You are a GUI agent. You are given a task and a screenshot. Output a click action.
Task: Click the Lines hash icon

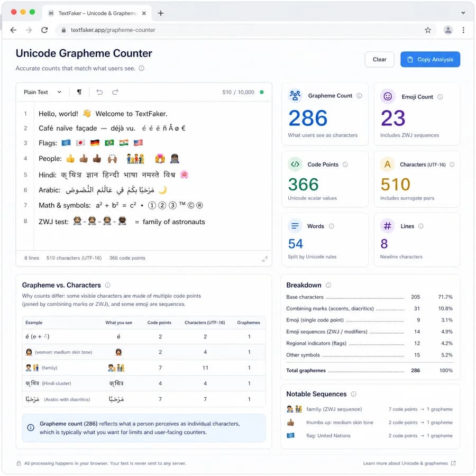[x=387, y=226]
